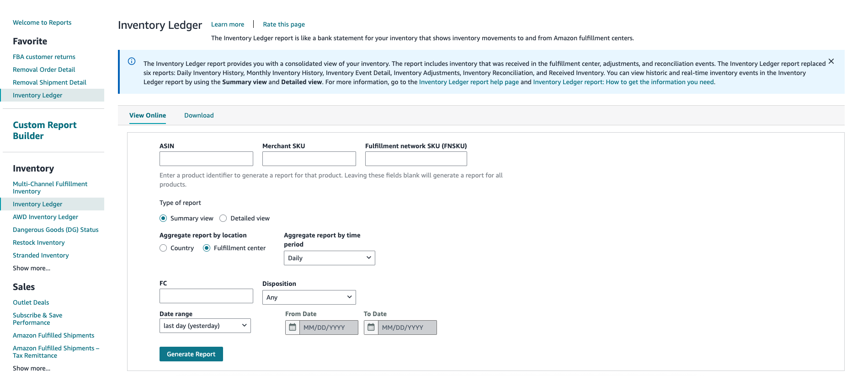
Task: Click the Rate this page link
Action: pyautogui.click(x=284, y=24)
